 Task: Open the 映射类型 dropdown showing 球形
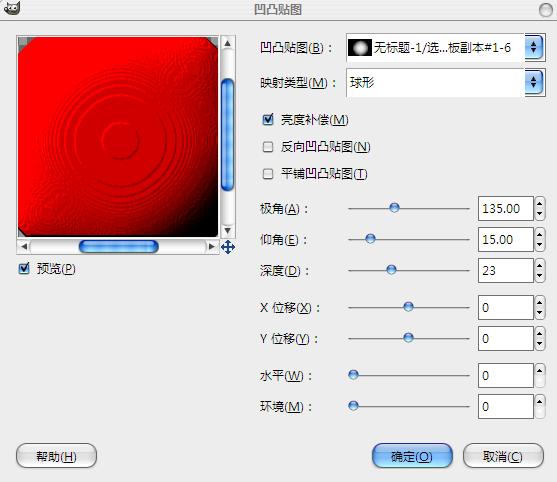[x=445, y=82]
